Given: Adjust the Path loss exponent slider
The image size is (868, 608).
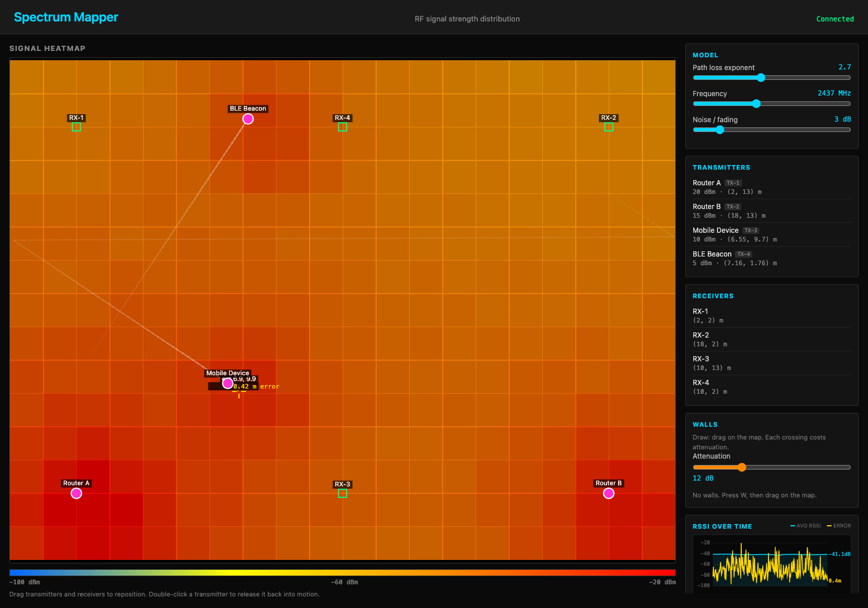Looking at the screenshot, I should point(772,78).
